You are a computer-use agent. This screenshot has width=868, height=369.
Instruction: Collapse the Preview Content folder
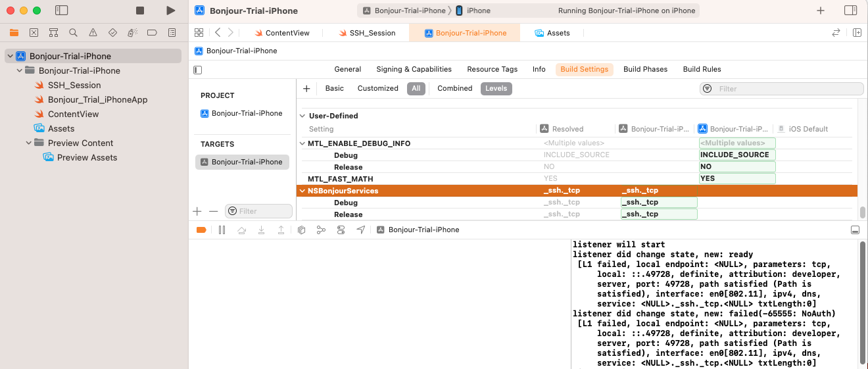tap(28, 143)
